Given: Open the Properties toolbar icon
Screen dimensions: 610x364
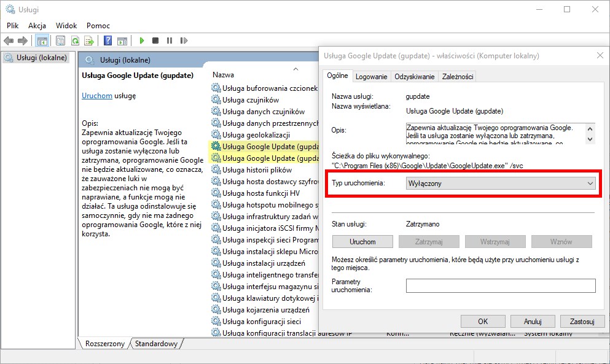Looking at the screenshot, I should [x=60, y=41].
